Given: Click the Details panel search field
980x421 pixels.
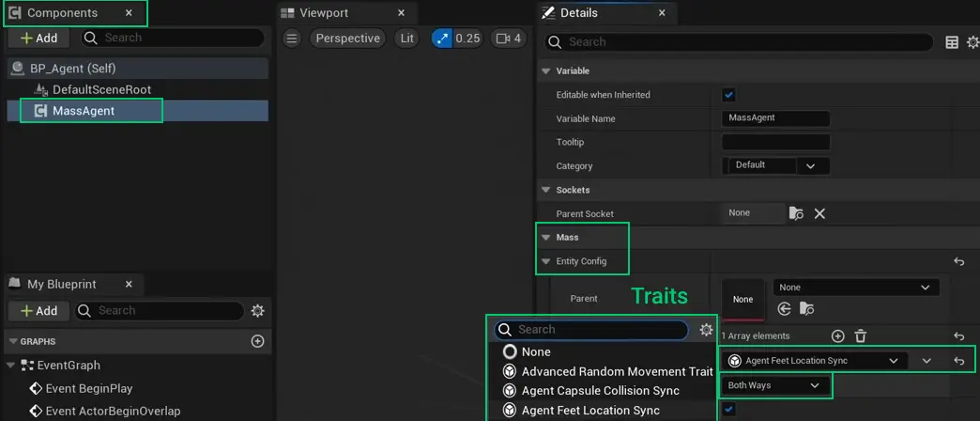Looking at the screenshot, I should click(x=740, y=42).
